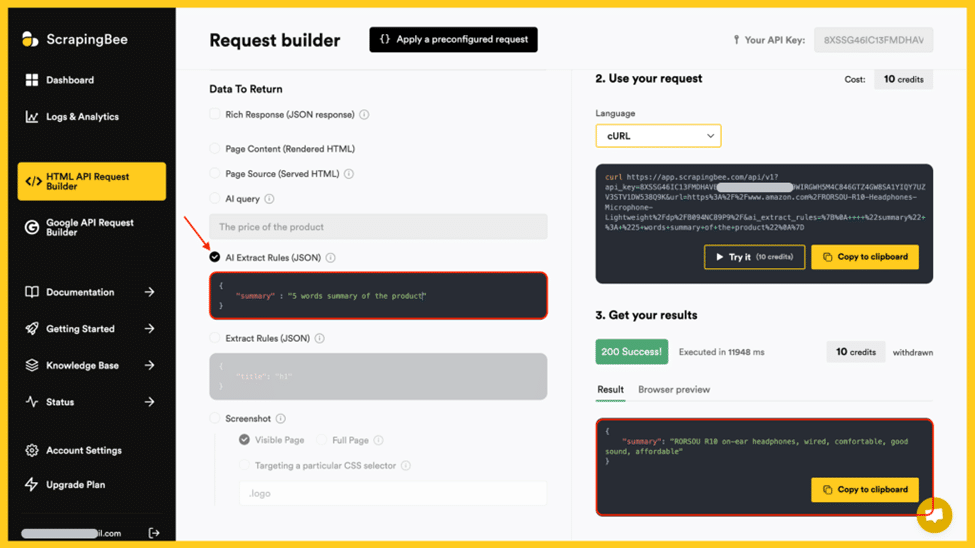Switch to the Result tab

pyautogui.click(x=611, y=389)
